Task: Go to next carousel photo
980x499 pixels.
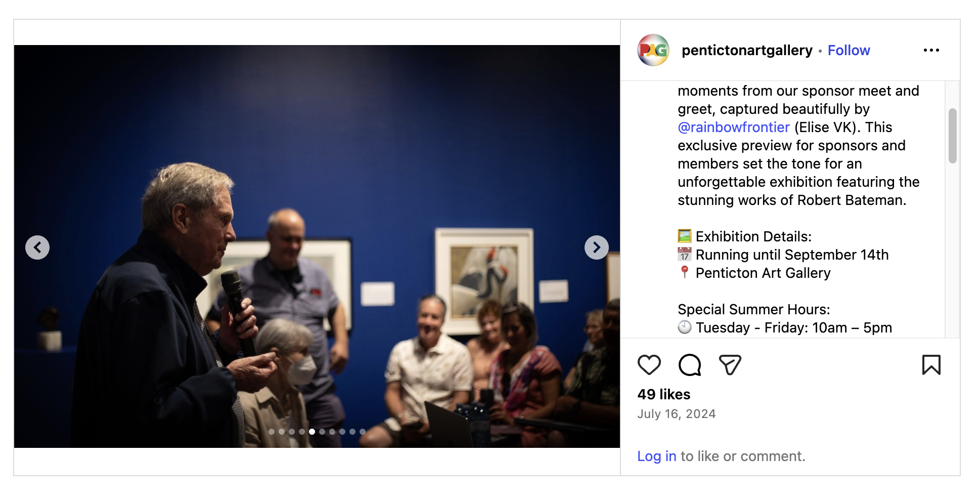Action: coord(597,247)
